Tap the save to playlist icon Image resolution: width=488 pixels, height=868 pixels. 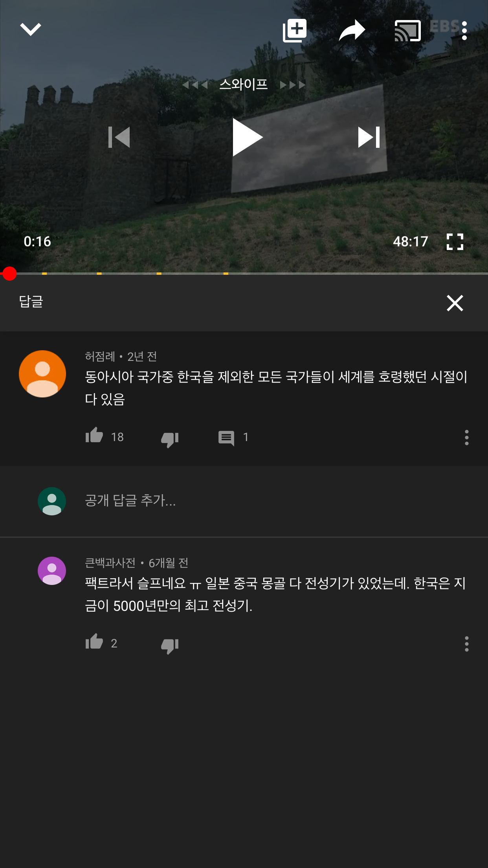pos(295,30)
